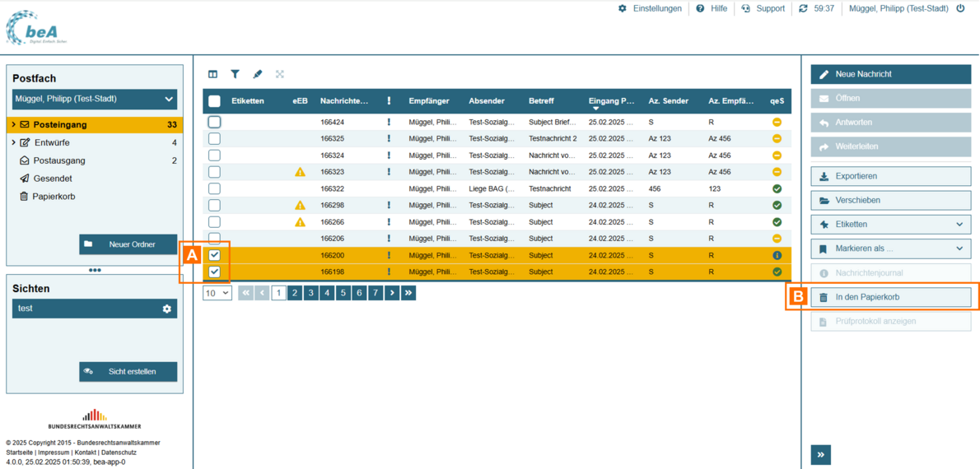Check the box for message 166324
This screenshot has width=980, height=469.
pyautogui.click(x=214, y=155)
